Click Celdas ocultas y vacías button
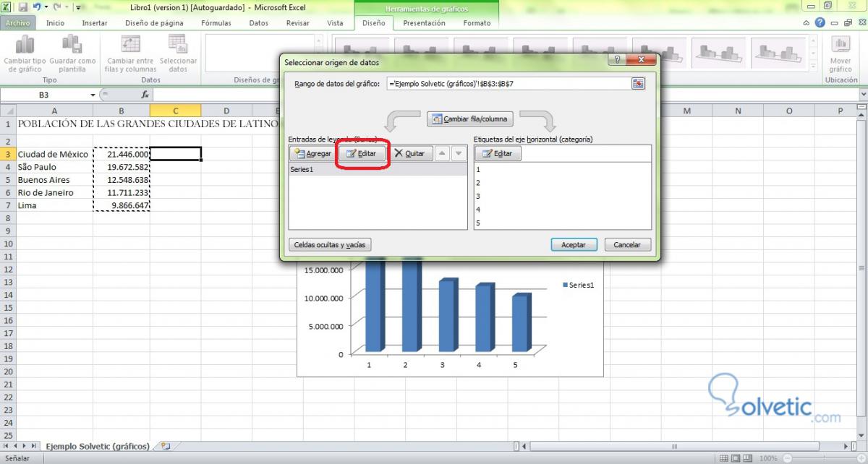 point(329,244)
